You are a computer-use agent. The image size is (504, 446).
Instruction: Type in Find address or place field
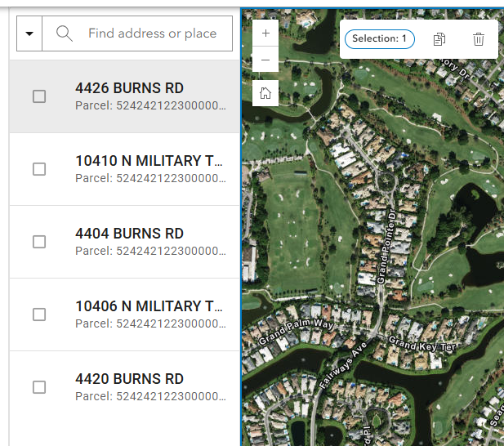[x=152, y=33]
